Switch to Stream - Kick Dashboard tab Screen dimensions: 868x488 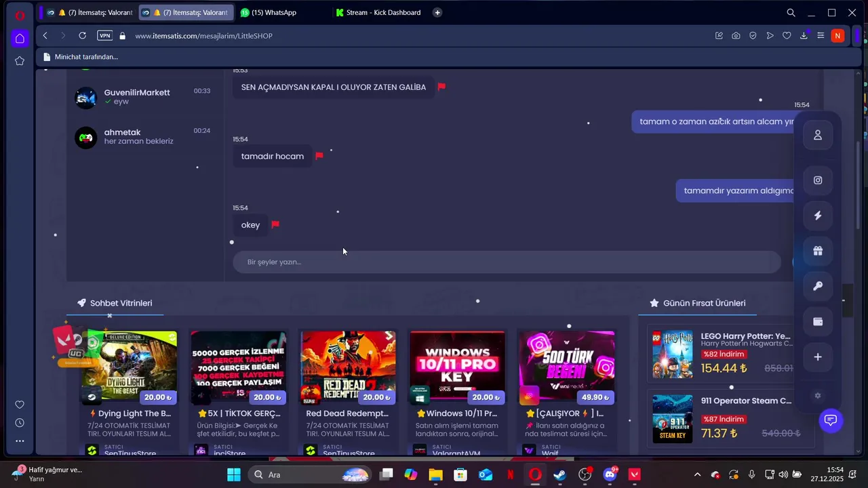(378, 12)
